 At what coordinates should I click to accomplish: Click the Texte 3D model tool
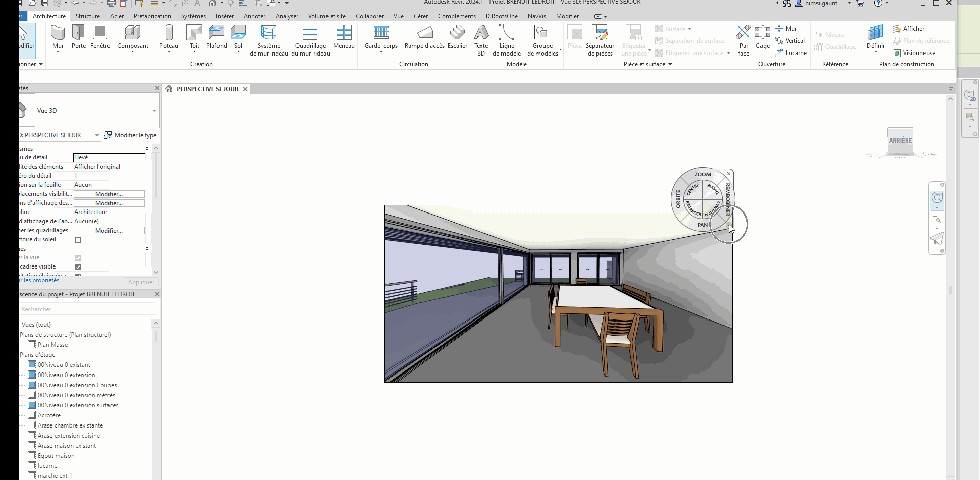tap(481, 39)
